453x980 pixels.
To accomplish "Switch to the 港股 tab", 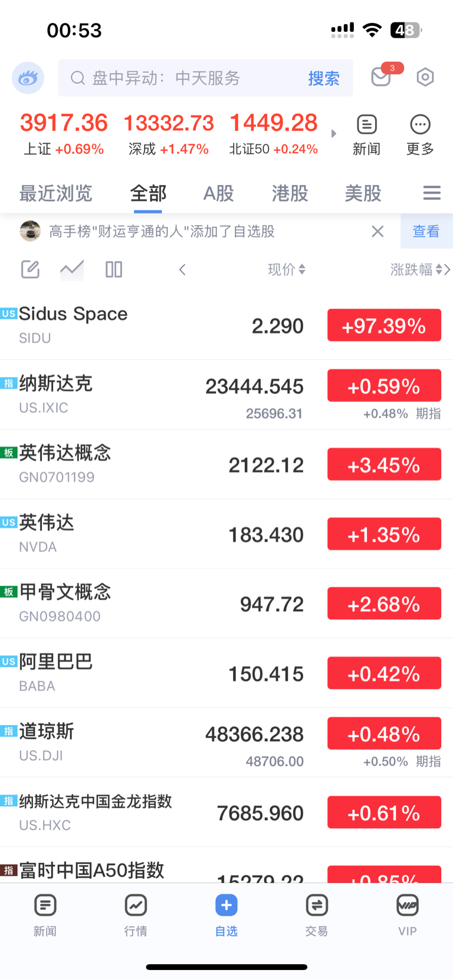I will pyautogui.click(x=290, y=193).
